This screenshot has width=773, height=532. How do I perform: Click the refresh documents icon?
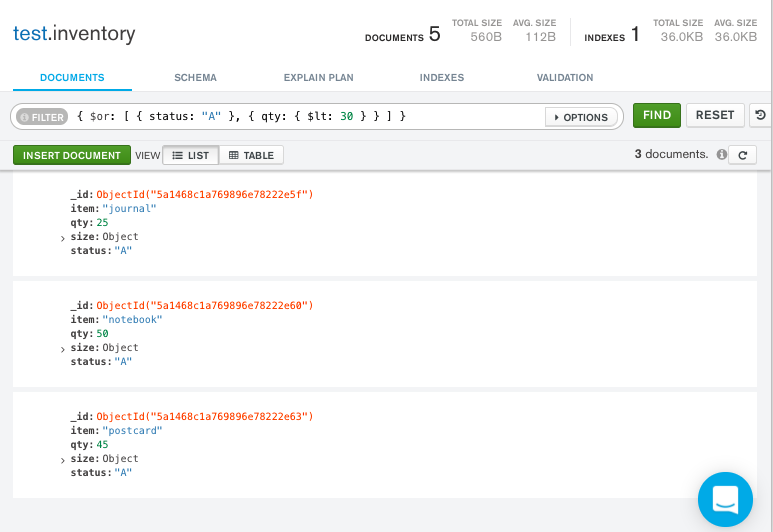pos(741,155)
